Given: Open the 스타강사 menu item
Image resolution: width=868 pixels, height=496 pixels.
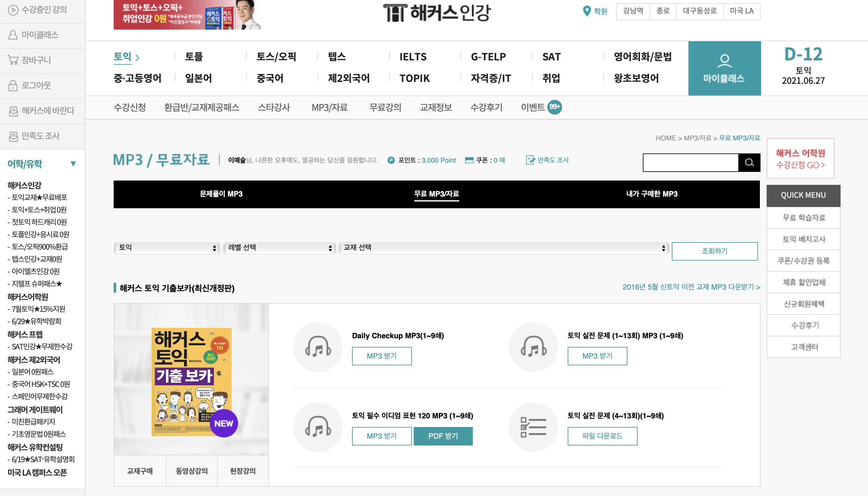Looking at the screenshot, I should (x=274, y=107).
